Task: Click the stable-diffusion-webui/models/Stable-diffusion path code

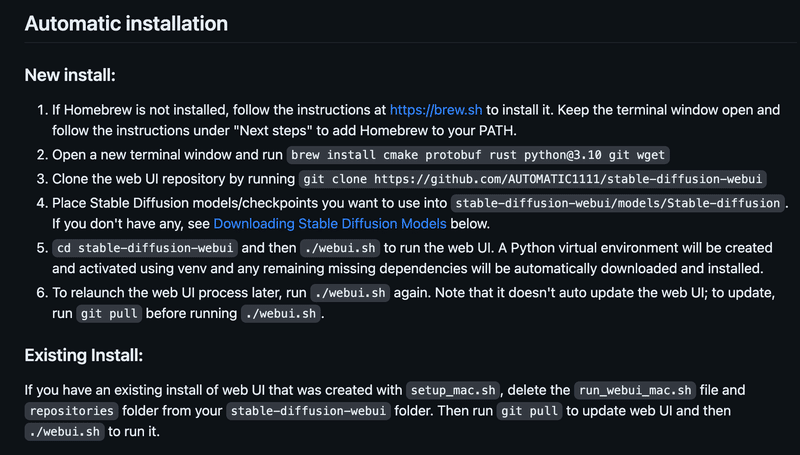Action: [618, 203]
